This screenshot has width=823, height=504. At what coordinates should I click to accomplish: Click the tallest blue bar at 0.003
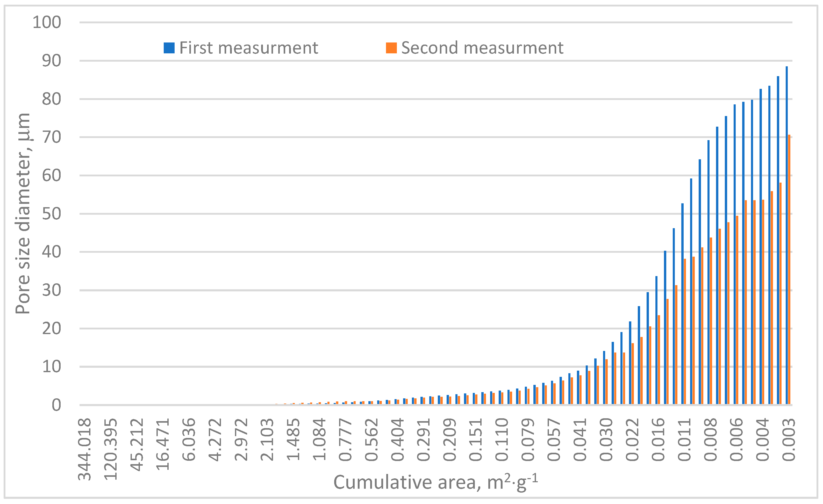pyautogui.click(x=786, y=234)
